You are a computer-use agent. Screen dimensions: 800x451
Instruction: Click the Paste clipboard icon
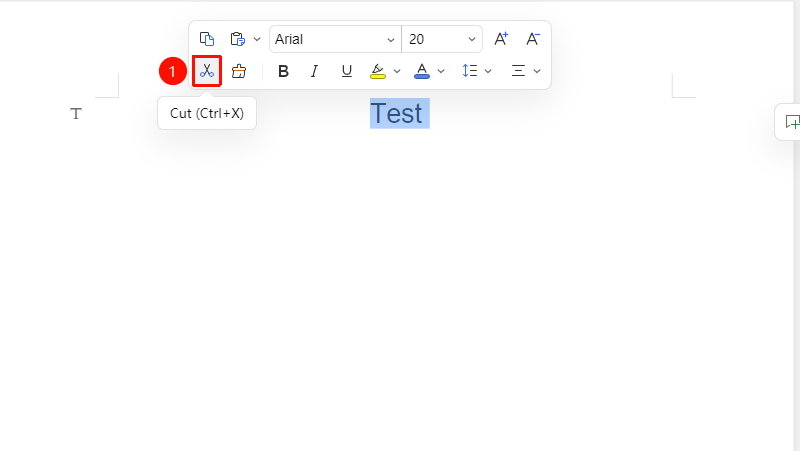click(x=237, y=39)
